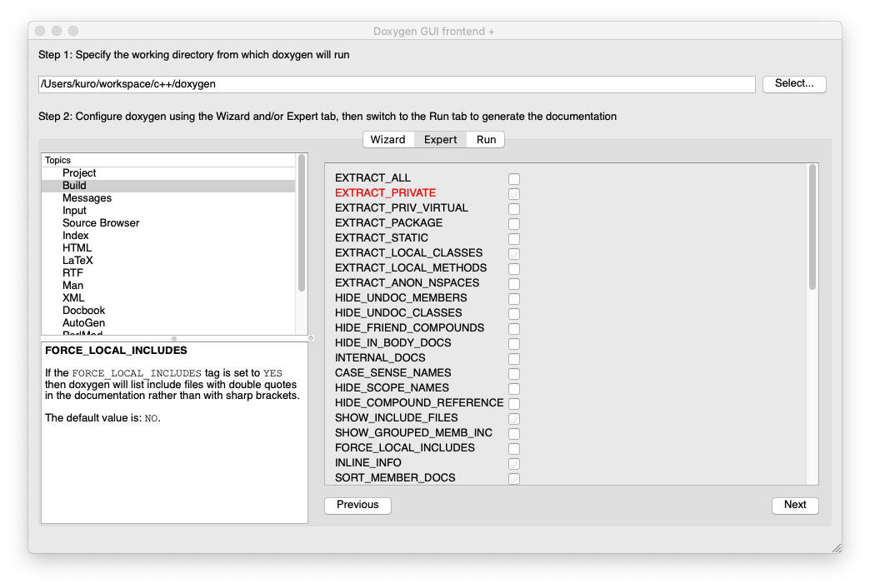Enable EXTRACT_ANON_NSPACES checkbox

(x=514, y=283)
